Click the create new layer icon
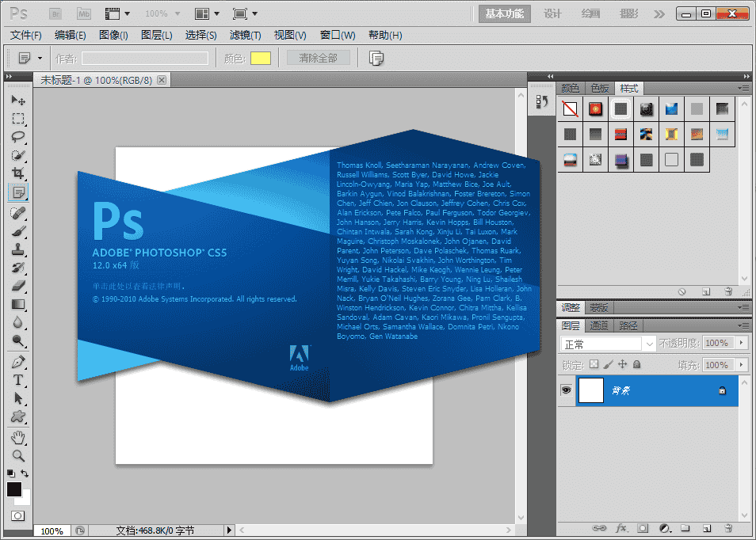756x540 pixels. [706, 528]
